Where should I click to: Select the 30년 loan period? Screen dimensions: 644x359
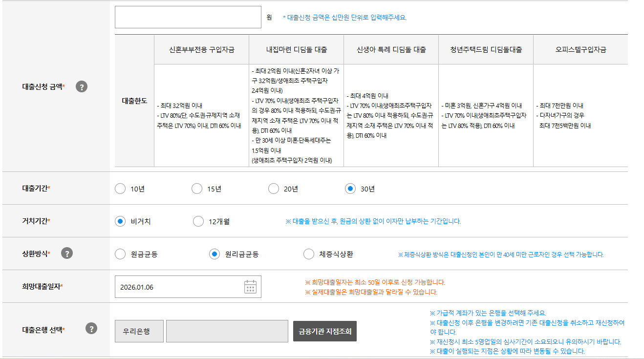pos(350,188)
